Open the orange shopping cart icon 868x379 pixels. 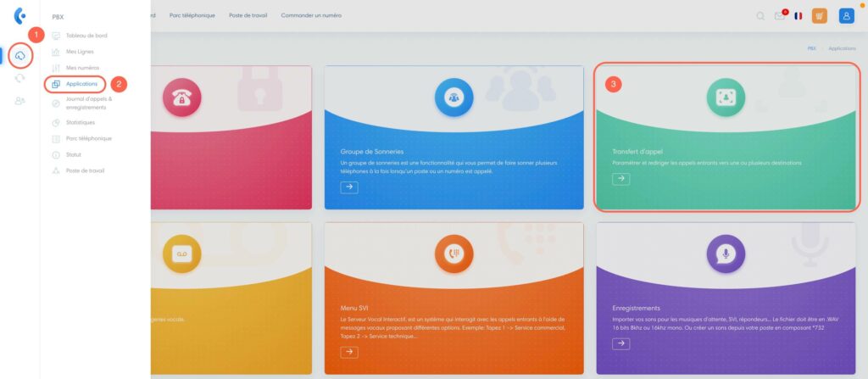pos(819,15)
